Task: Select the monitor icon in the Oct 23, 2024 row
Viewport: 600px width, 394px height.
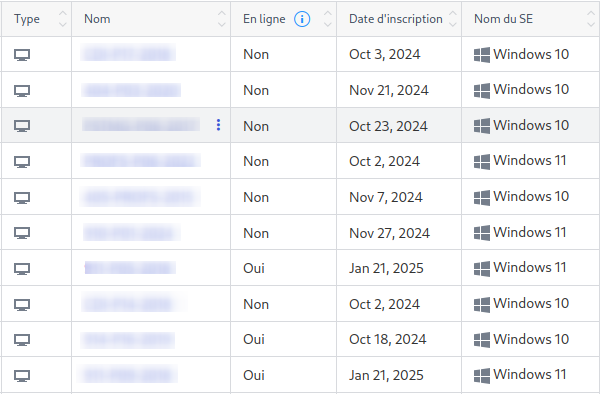Action: coord(22,126)
